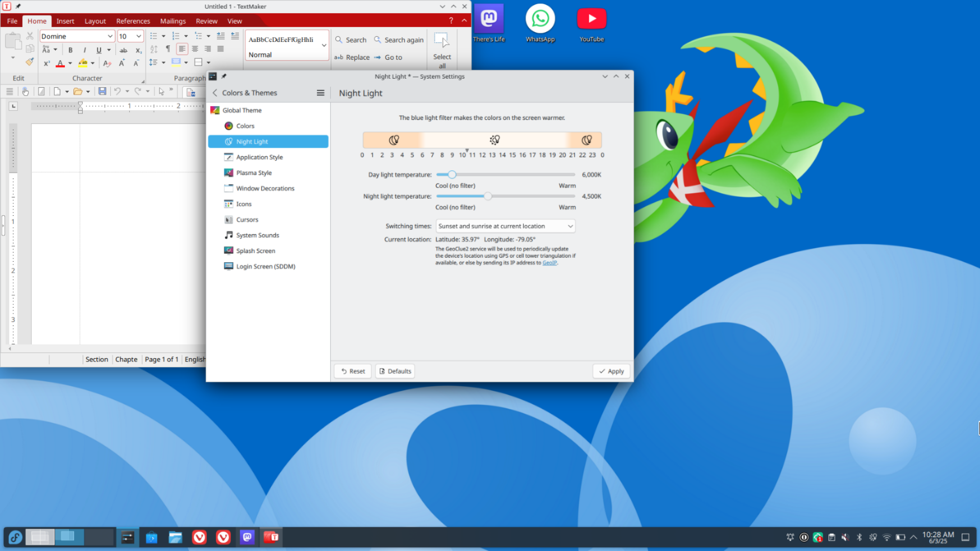Toggle Italic formatting in TextMaker
Viewport: 980px width, 551px height.
[x=85, y=50]
